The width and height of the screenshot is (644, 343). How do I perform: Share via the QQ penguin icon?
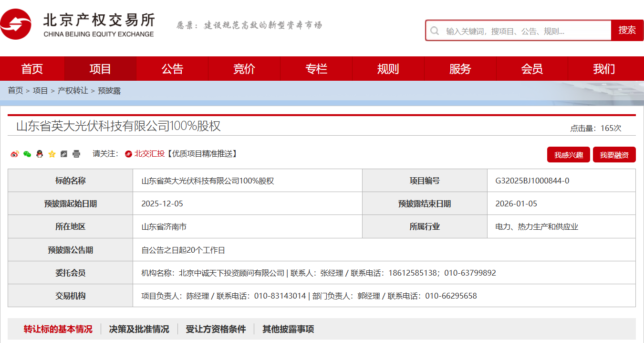40,154
